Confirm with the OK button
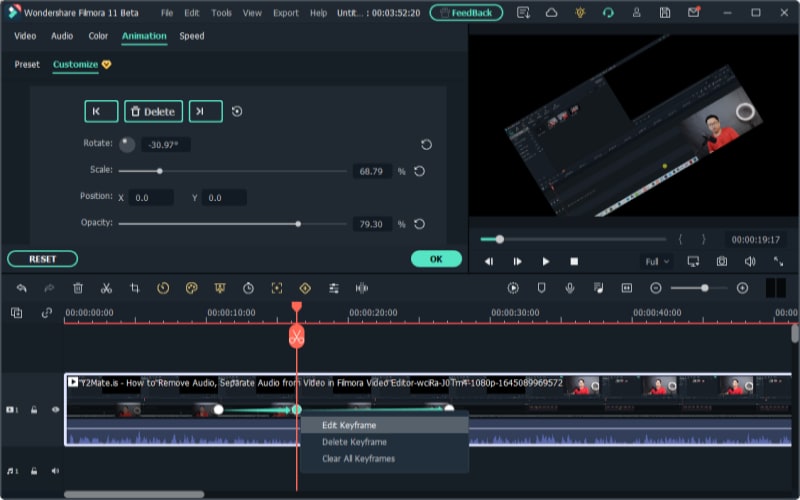Screen dimensions: 800x500 (x=436, y=259)
